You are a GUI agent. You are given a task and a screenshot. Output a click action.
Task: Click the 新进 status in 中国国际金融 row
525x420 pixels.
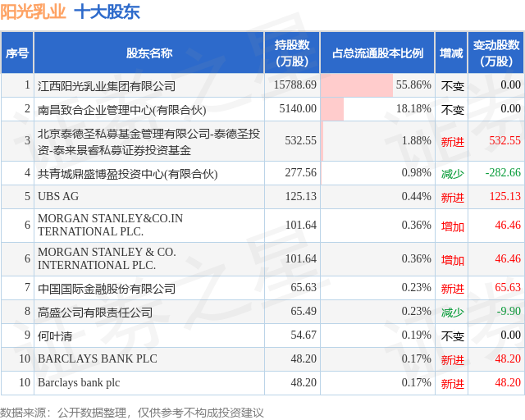452,289
